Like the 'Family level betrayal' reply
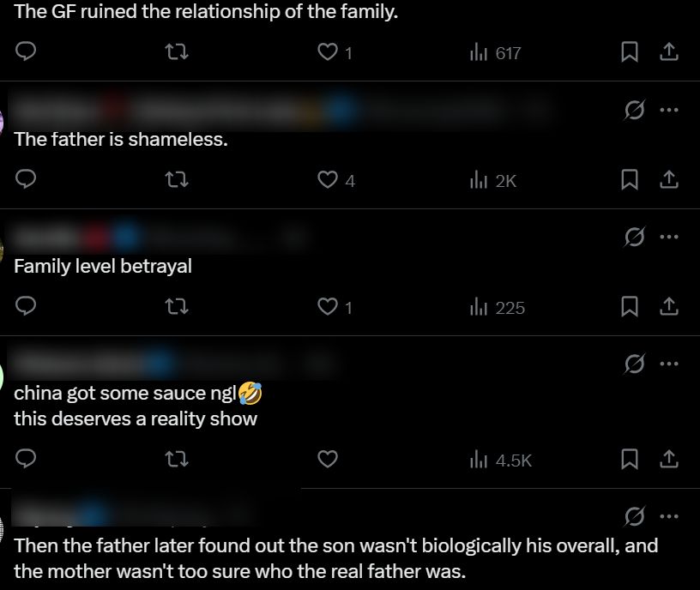Screen dimensions: 700x590 pos(327,307)
